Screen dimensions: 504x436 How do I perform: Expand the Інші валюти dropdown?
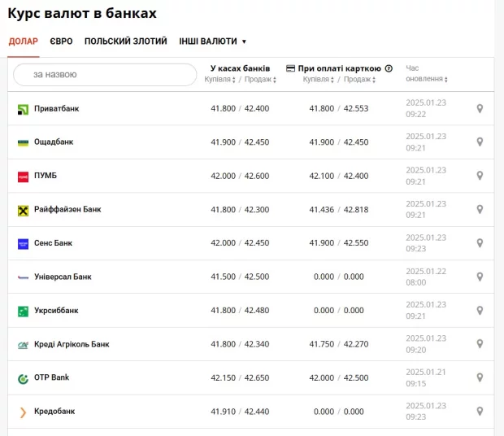[x=212, y=41]
